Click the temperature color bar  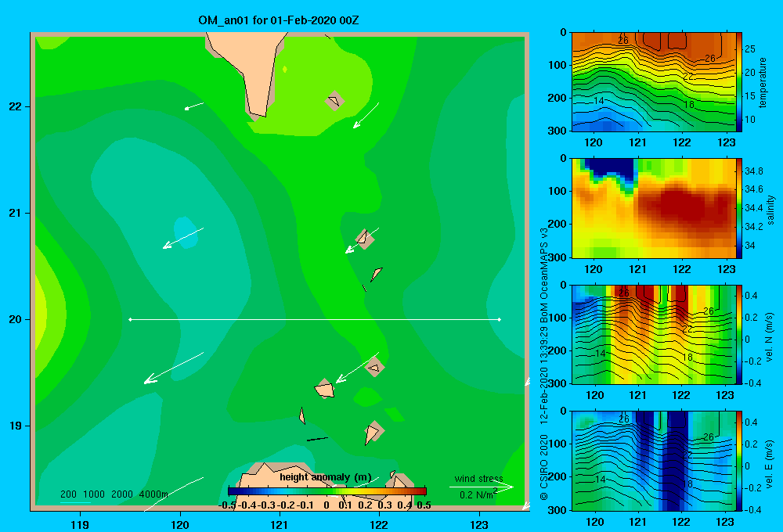tap(739, 82)
